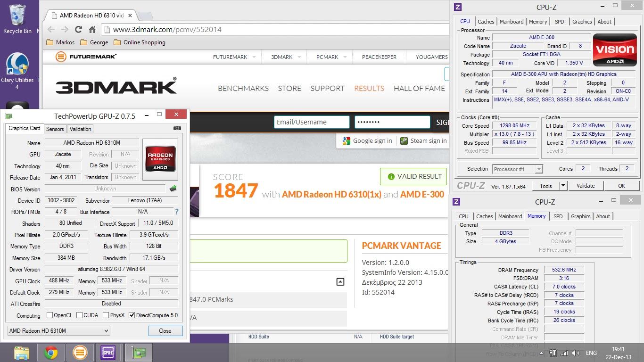Take GPU-Z screenshot with camera icon

tap(177, 128)
